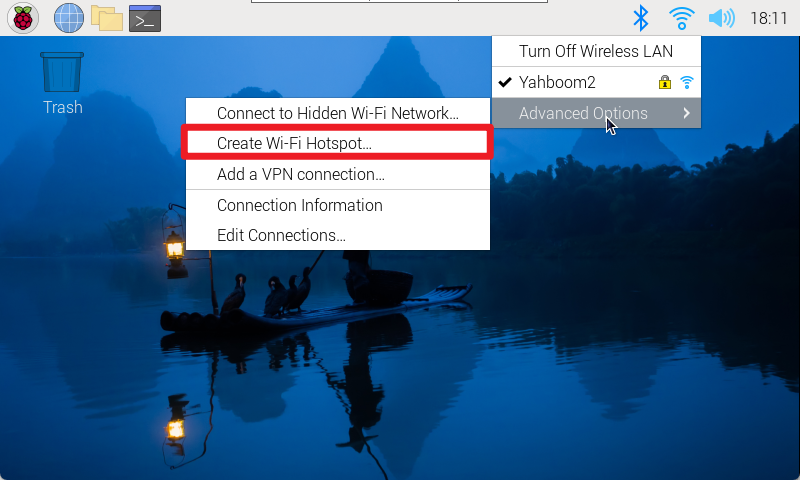The image size is (800, 480).
Task: Select the Trash icon on the desktop
Action: pyautogui.click(x=62, y=84)
